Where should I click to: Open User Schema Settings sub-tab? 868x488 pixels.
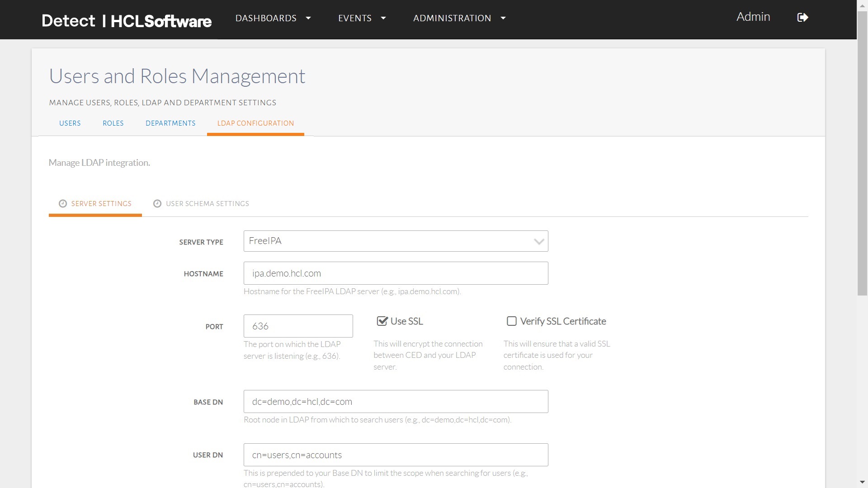207,204
